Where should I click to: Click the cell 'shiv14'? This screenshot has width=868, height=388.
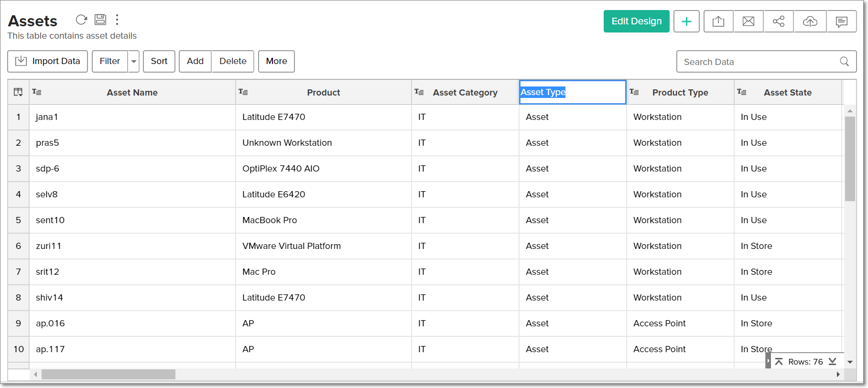132,298
